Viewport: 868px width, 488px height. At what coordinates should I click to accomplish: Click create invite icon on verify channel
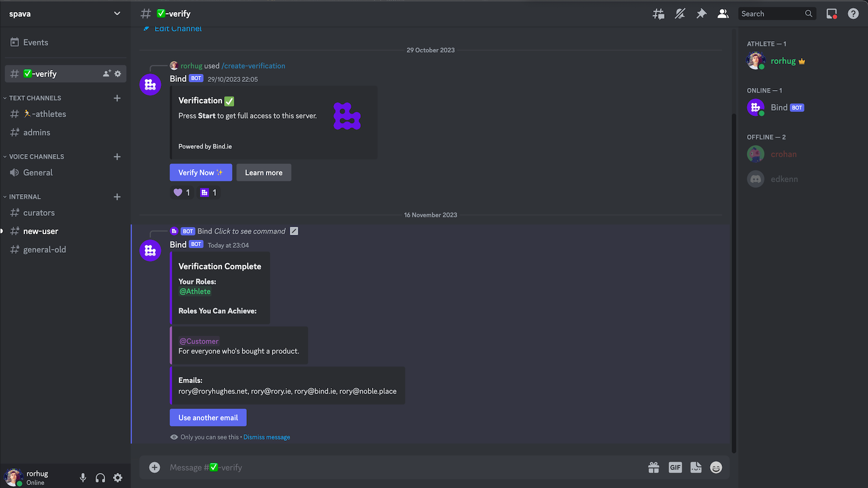coord(107,74)
